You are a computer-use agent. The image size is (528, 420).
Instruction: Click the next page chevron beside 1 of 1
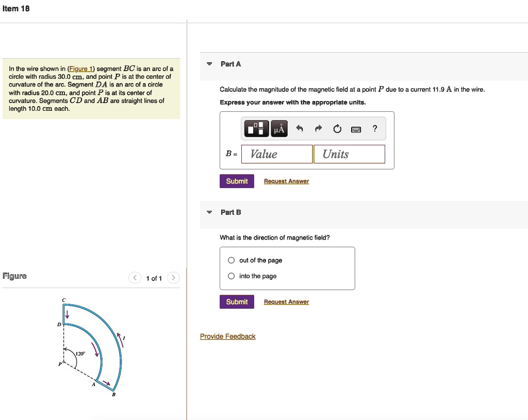(173, 277)
